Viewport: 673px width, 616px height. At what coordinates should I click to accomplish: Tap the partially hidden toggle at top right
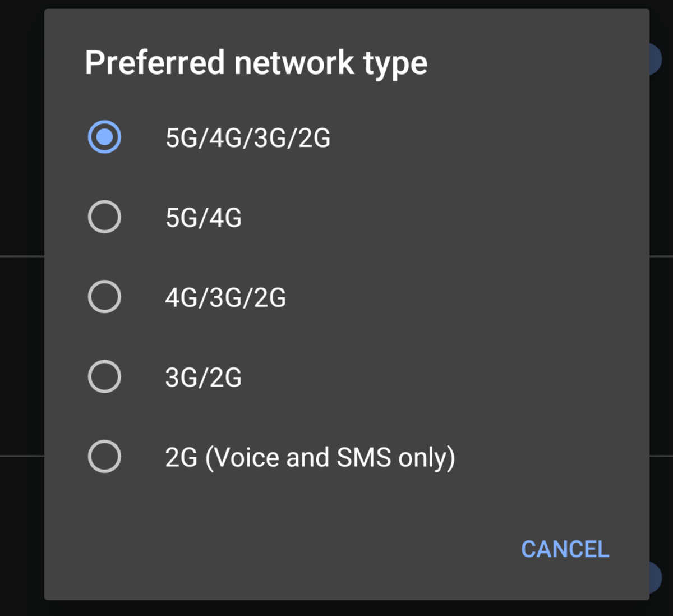tap(655, 59)
